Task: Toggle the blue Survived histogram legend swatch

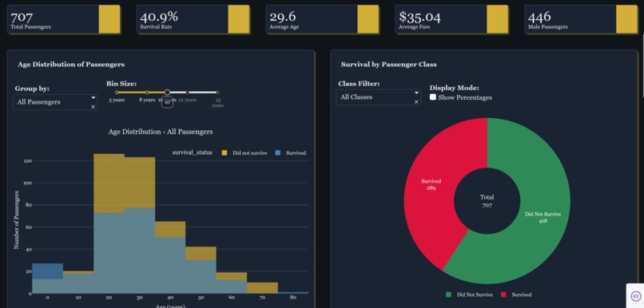Action: (277, 152)
